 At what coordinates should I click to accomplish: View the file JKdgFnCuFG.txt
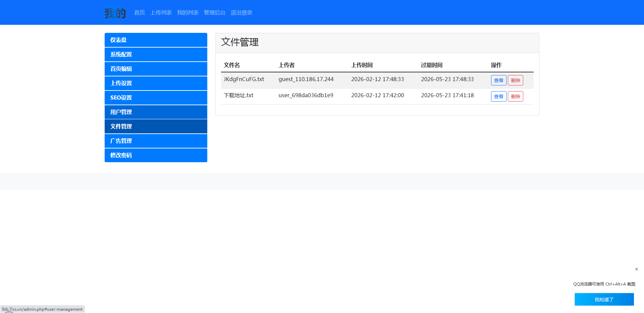(x=498, y=80)
